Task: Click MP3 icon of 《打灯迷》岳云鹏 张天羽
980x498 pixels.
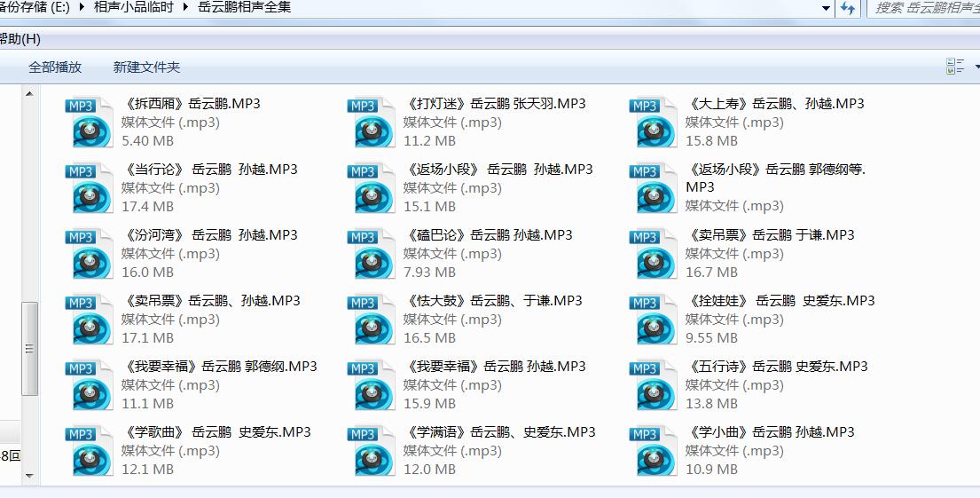Action: tap(371, 122)
